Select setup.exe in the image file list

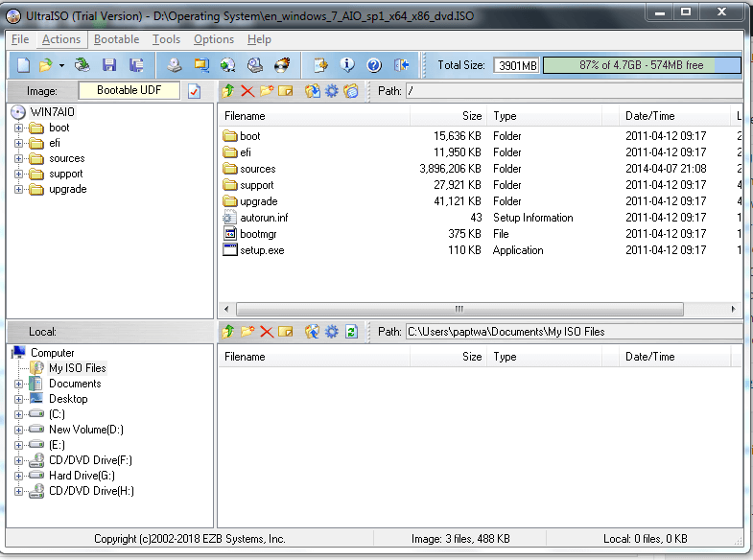[262, 250]
